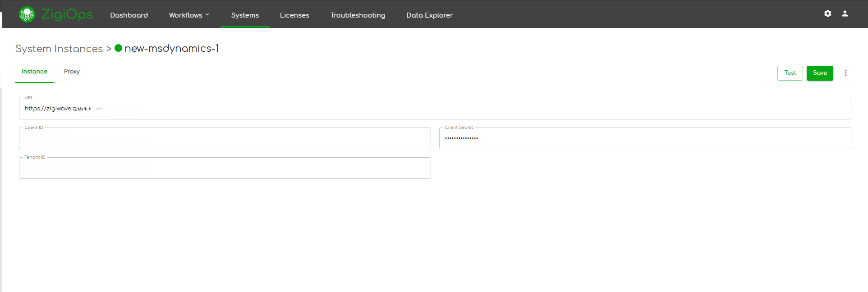Image resolution: width=868 pixels, height=292 pixels.
Task: Focus the URL input field
Action: click(435, 109)
